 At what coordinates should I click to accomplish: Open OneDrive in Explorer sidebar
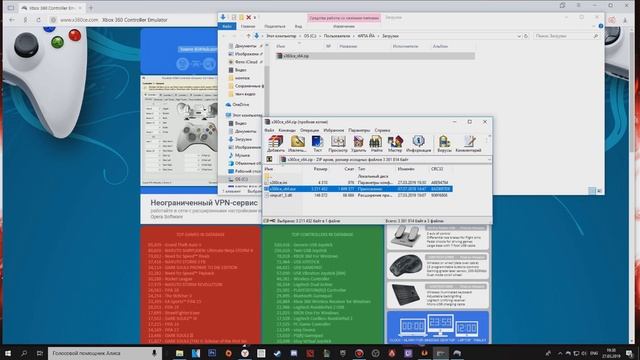click(240, 104)
